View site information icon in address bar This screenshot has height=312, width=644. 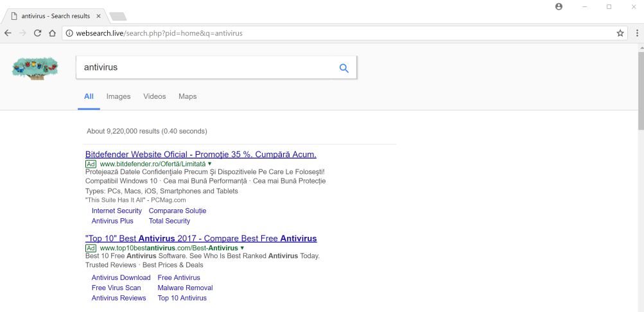(69, 33)
